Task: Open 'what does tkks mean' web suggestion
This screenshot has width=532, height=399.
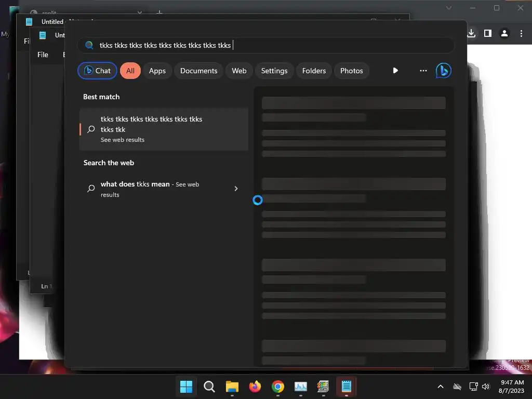Action: pyautogui.click(x=164, y=189)
